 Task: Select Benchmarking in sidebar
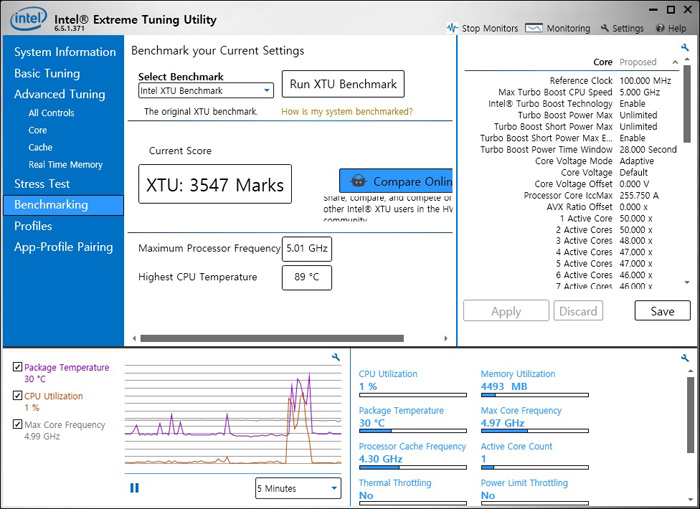click(x=63, y=205)
